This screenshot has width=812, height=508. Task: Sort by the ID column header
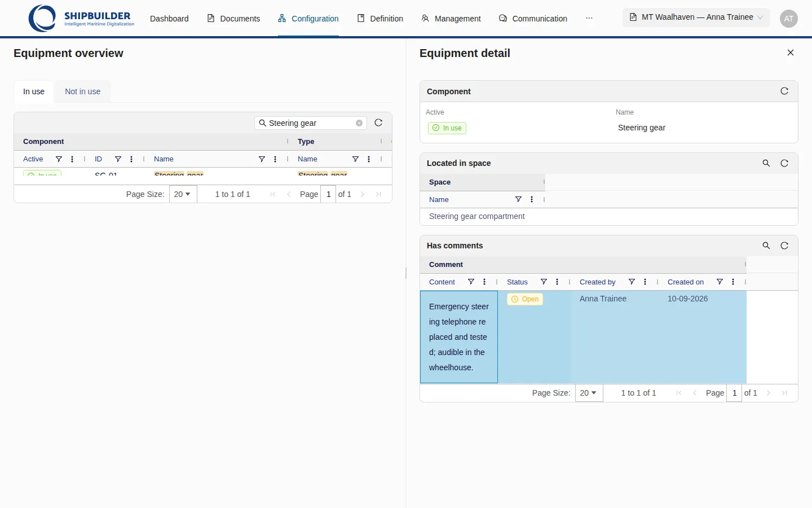pyautogui.click(x=98, y=159)
